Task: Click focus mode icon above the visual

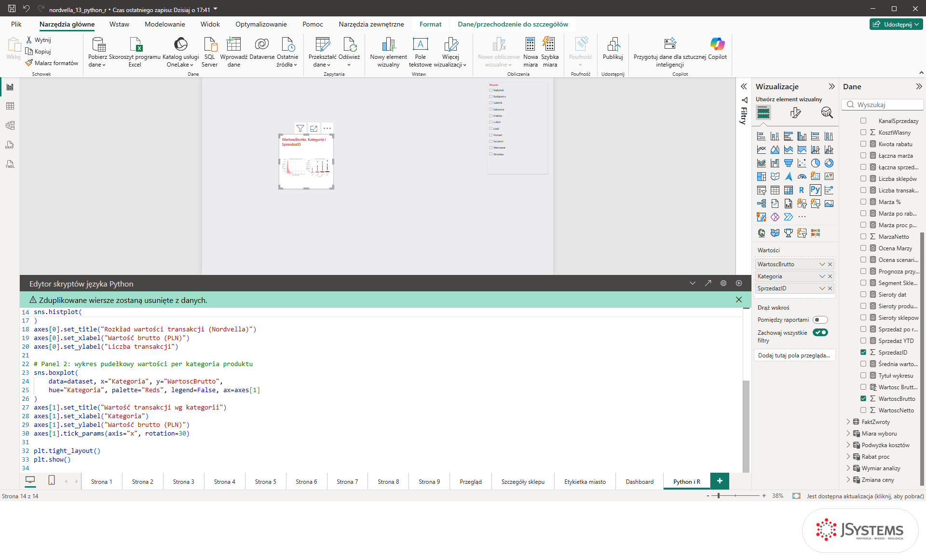Action: (314, 128)
